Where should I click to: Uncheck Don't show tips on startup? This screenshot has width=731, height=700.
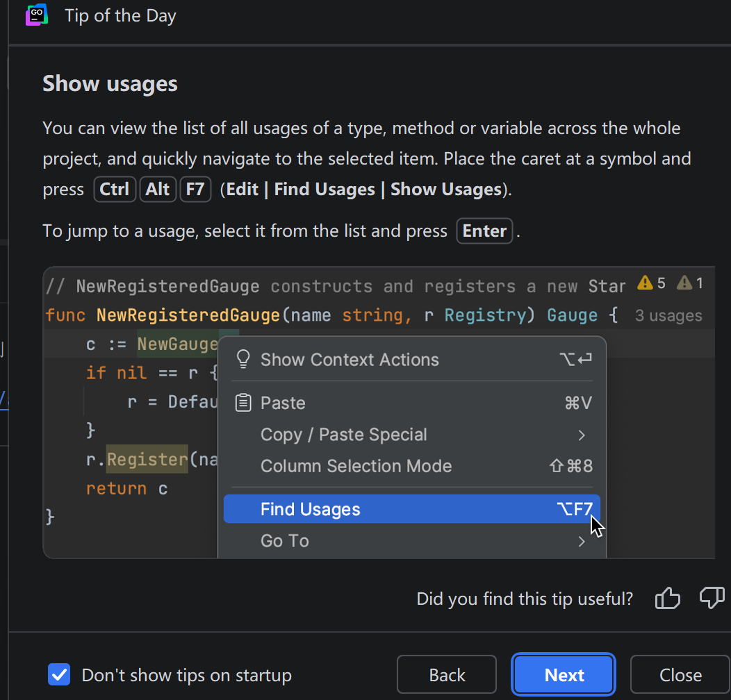point(59,674)
